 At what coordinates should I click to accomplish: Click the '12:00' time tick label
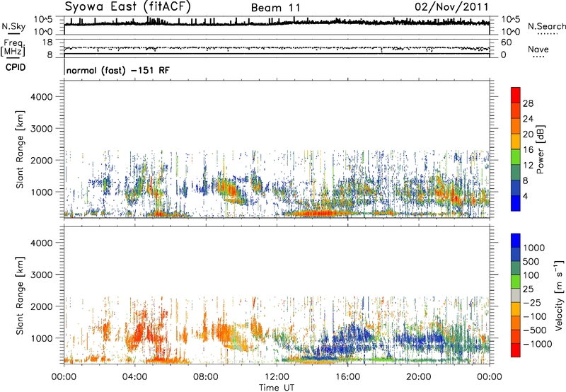[x=277, y=376]
